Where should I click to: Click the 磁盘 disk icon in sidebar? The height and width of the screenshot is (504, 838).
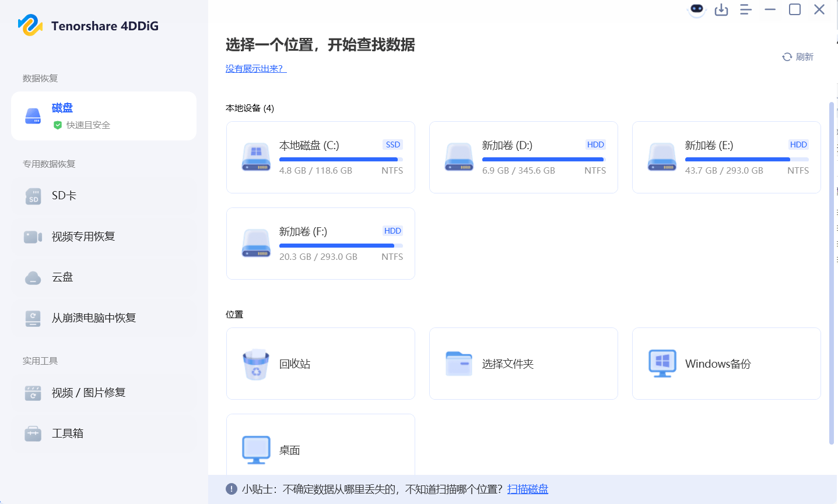(33, 116)
